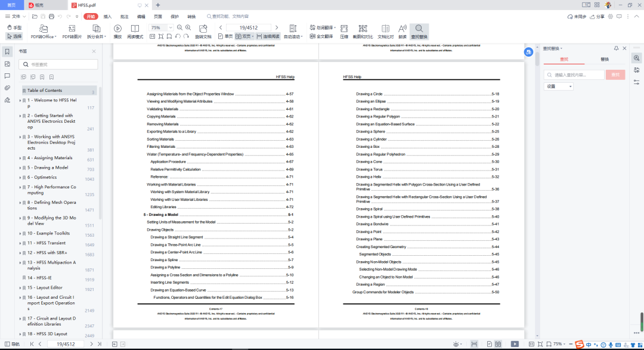Expand the '4 - Assigning Materials' bookmark

pos(20,158)
